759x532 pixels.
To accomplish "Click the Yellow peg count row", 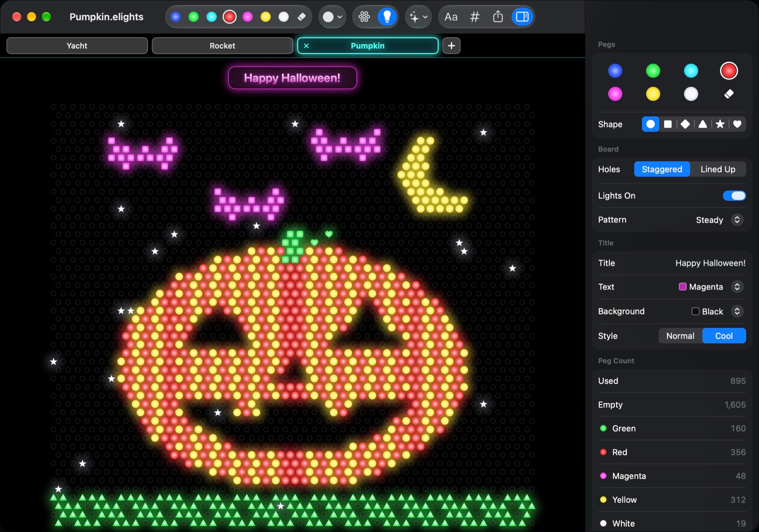I will click(672, 500).
